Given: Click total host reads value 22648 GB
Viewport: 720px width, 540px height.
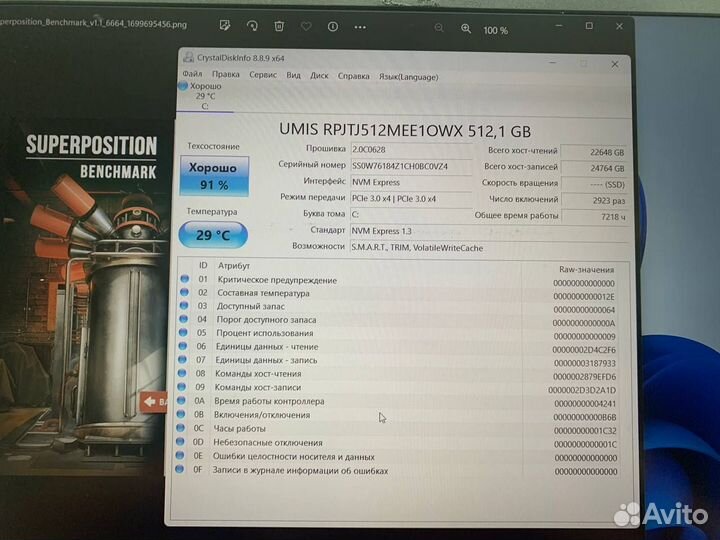Looking at the screenshot, I should coord(594,152).
